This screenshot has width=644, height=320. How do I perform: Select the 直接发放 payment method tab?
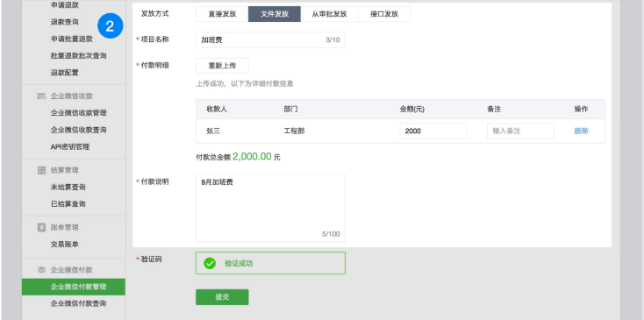point(222,14)
